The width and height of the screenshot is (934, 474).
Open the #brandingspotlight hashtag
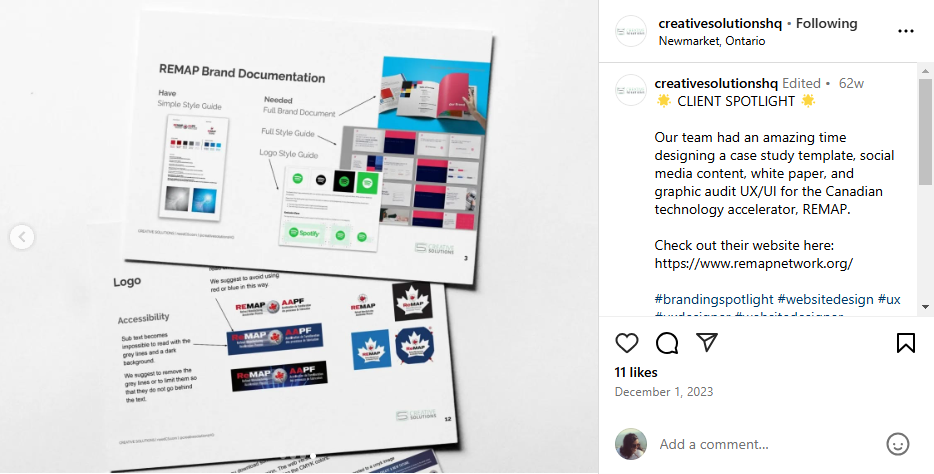(x=714, y=299)
